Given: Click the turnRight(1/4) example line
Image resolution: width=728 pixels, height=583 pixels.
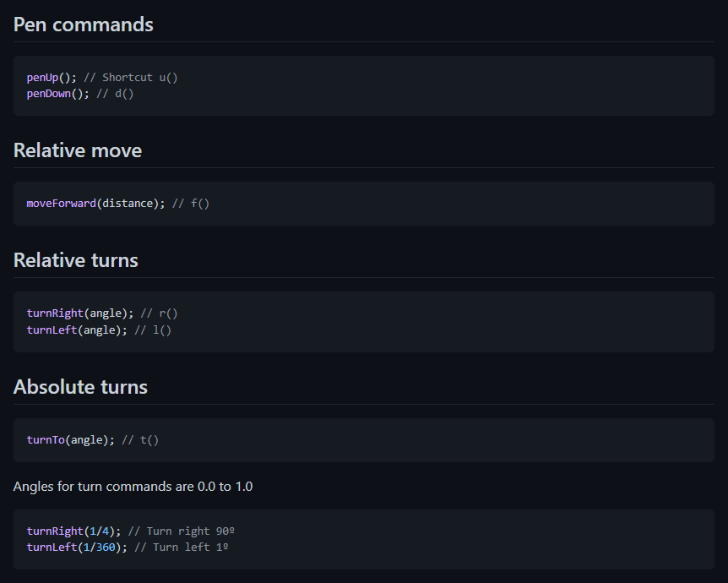Looking at the screenshot, I should click(x=130, y=531).
